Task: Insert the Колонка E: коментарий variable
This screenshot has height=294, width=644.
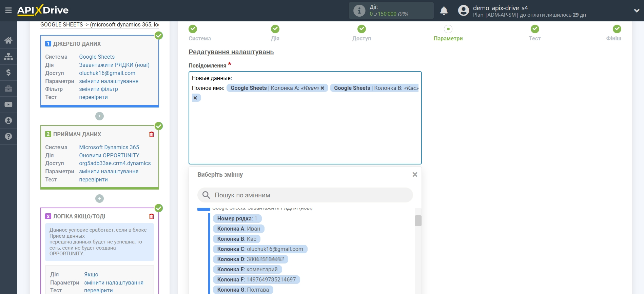Action: click(x=248, y=269)
